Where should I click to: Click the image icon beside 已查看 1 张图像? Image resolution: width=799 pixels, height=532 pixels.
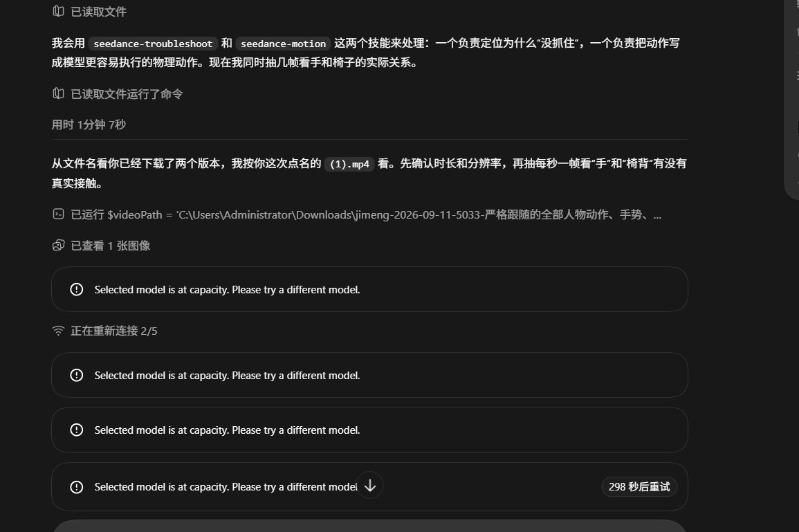pos(58,246)
